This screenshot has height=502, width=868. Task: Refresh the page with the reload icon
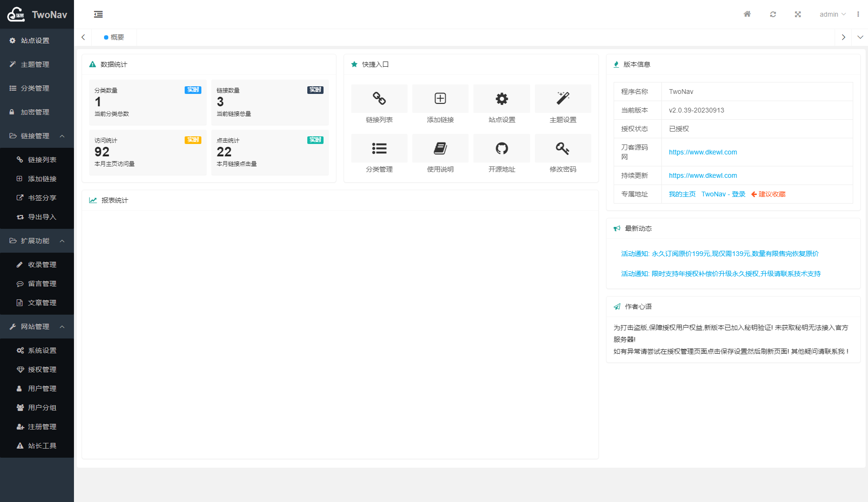773,14
